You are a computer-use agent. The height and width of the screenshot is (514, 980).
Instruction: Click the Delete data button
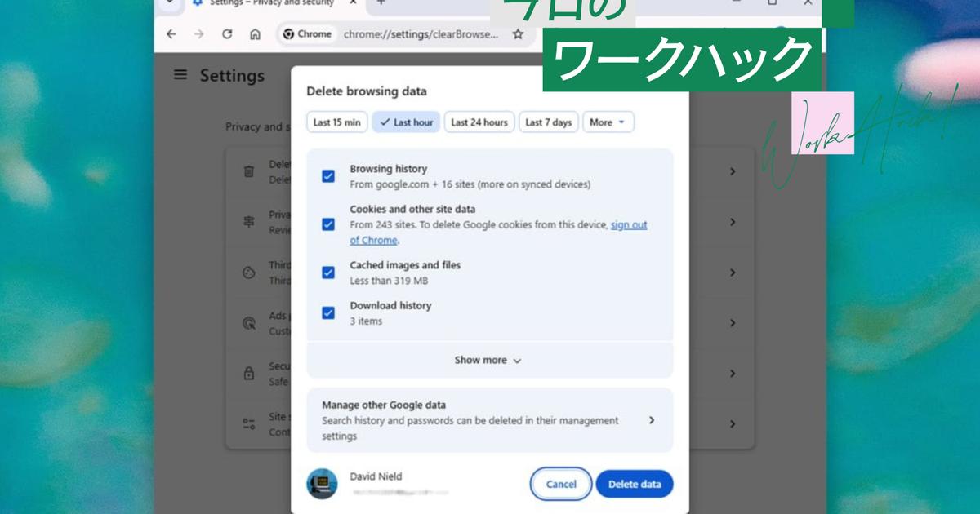634,484
